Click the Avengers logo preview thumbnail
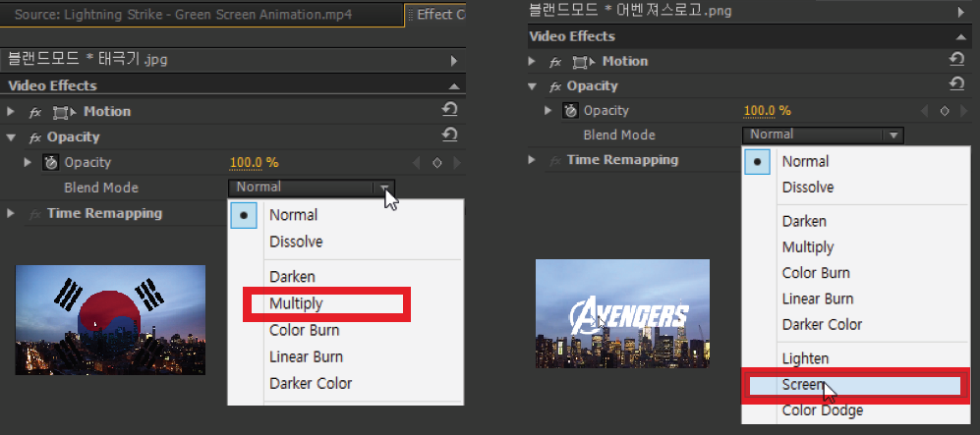This screenshot has height=435, width=980. (x=622, y=314)
